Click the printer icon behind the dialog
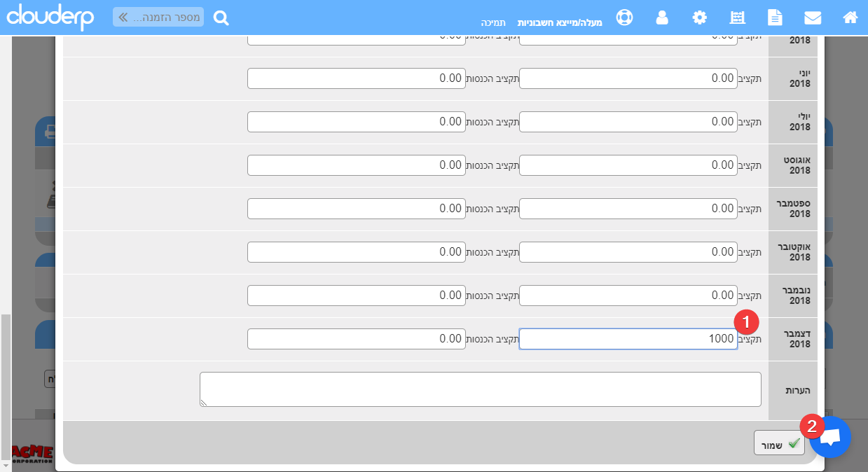Image resolution: width=868 pixels, height=472 pixels. click(x=50, y=131)
